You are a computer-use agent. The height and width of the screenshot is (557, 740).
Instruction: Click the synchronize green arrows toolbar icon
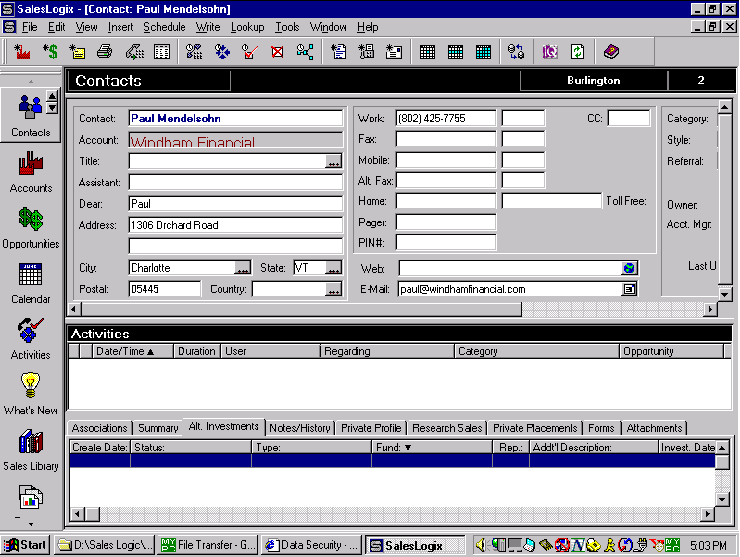point(577,51)
